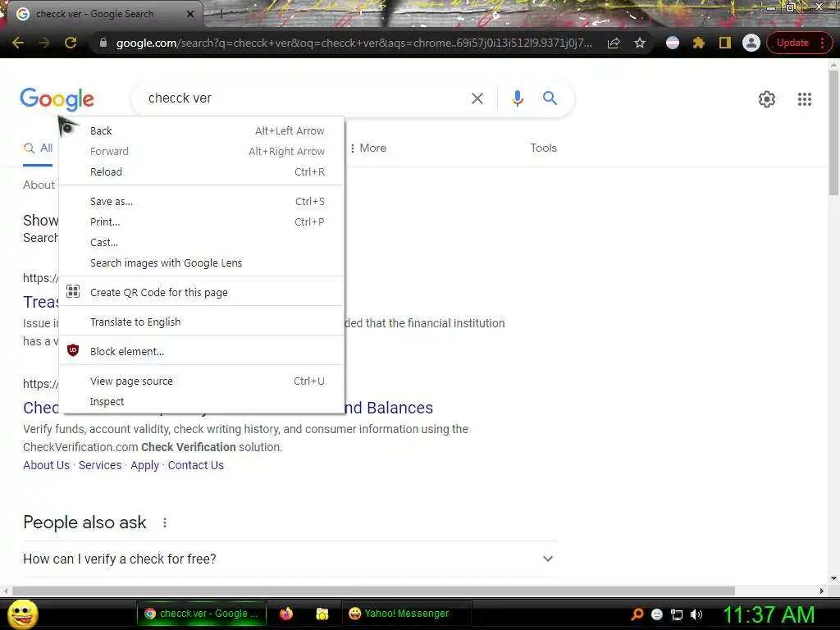This screenshot has height=630, width=840.
Task: Click the reload page icon in toolbar
Action: click(71, 43)
